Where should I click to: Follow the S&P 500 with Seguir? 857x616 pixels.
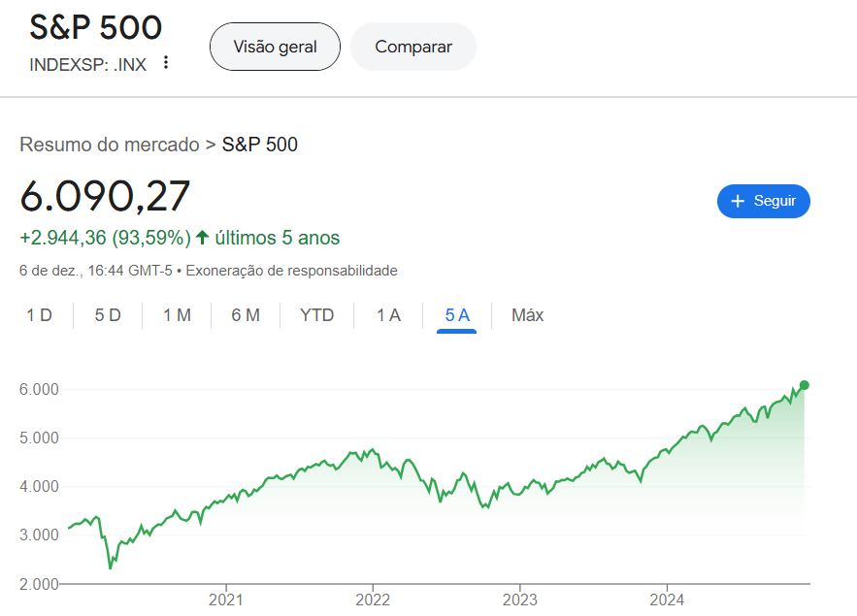coord(763,201)
